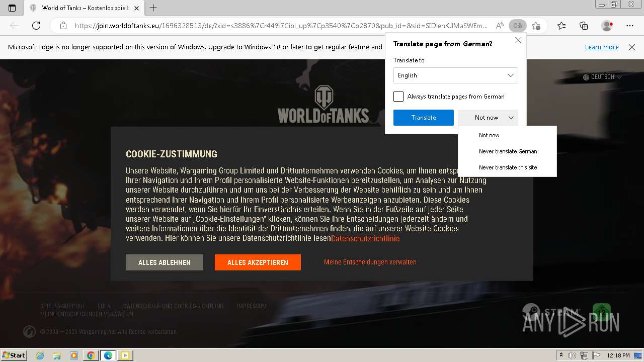Open network icon in system tray
644x362 pixels.
[584, 355]
